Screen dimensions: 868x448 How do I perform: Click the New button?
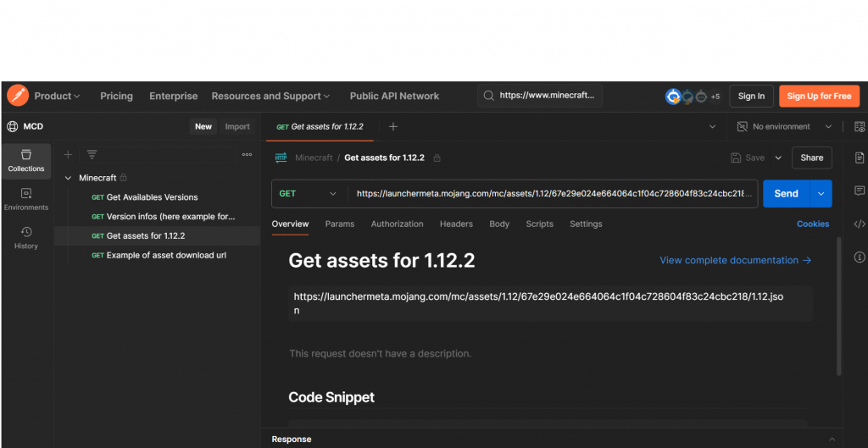click(203, 127)
